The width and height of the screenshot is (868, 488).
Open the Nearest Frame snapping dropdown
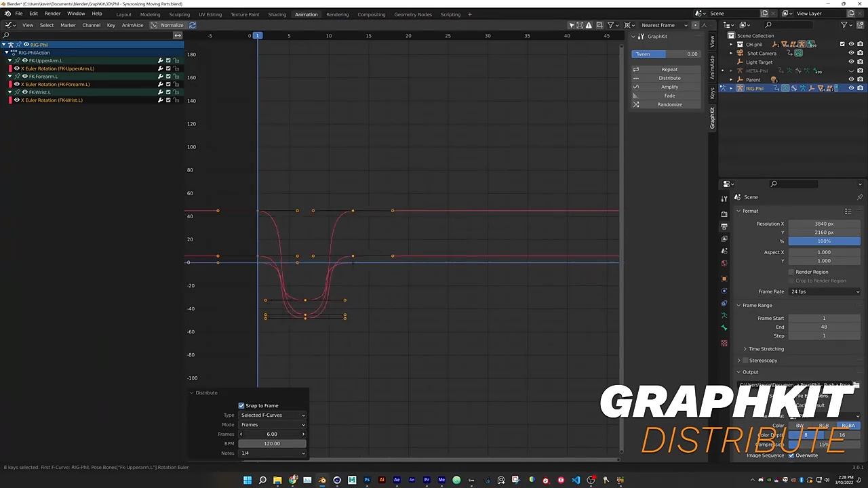point(665,25)
